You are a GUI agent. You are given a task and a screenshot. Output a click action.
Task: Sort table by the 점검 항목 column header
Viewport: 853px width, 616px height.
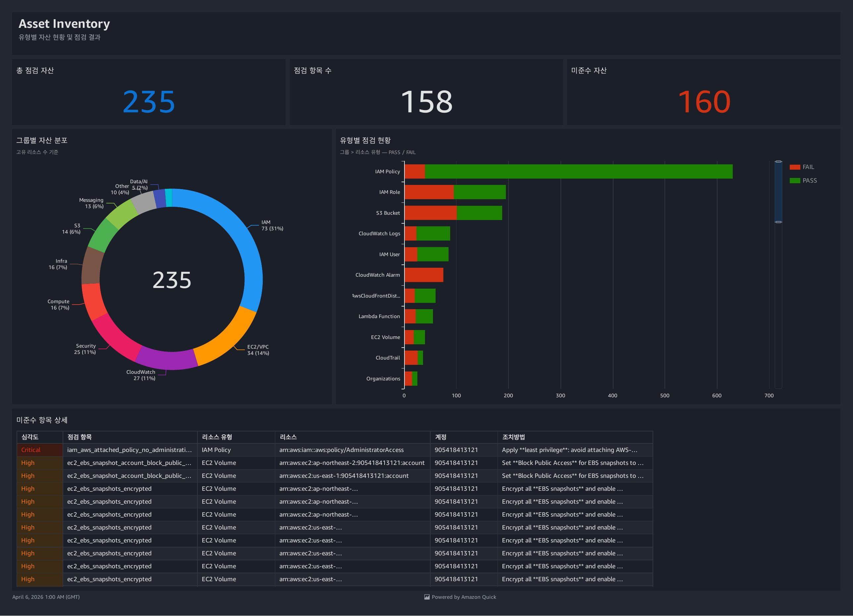click(130, 437)
